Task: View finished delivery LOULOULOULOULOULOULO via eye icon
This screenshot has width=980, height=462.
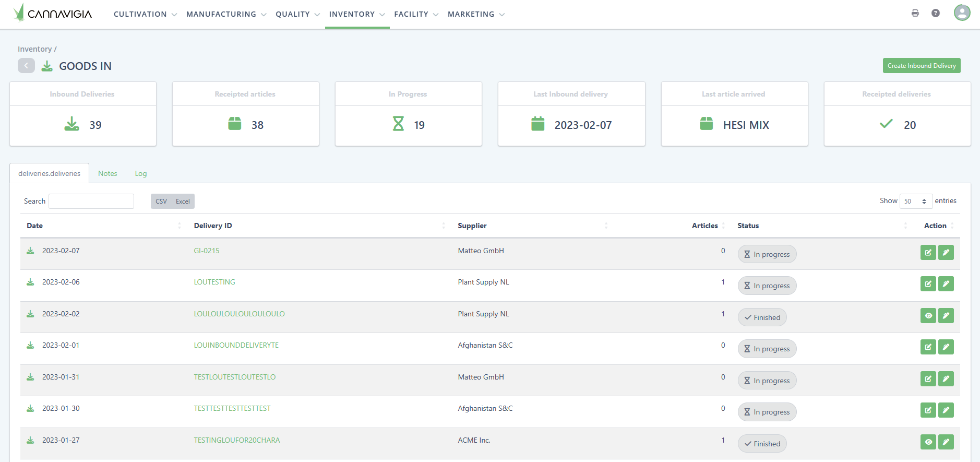Action: [928, 316]
